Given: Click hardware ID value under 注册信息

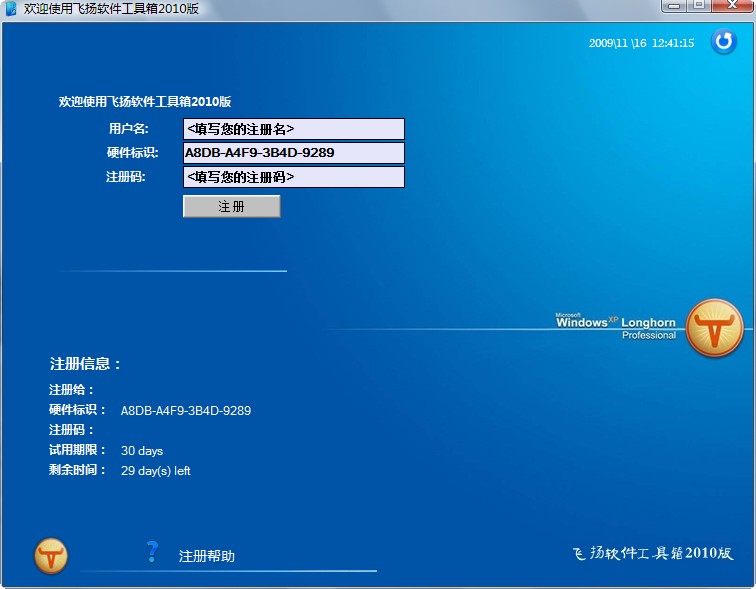Looking at the screenshot, I should (186, 411).
